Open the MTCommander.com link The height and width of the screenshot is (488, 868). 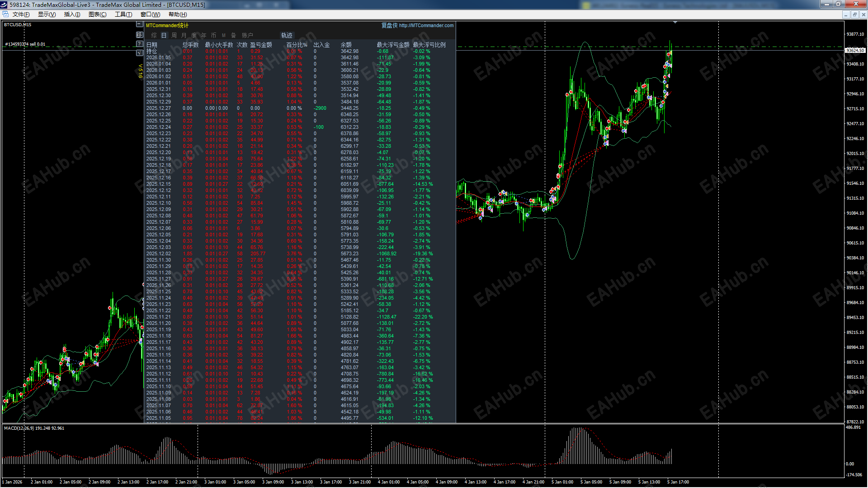click(426, 25)
